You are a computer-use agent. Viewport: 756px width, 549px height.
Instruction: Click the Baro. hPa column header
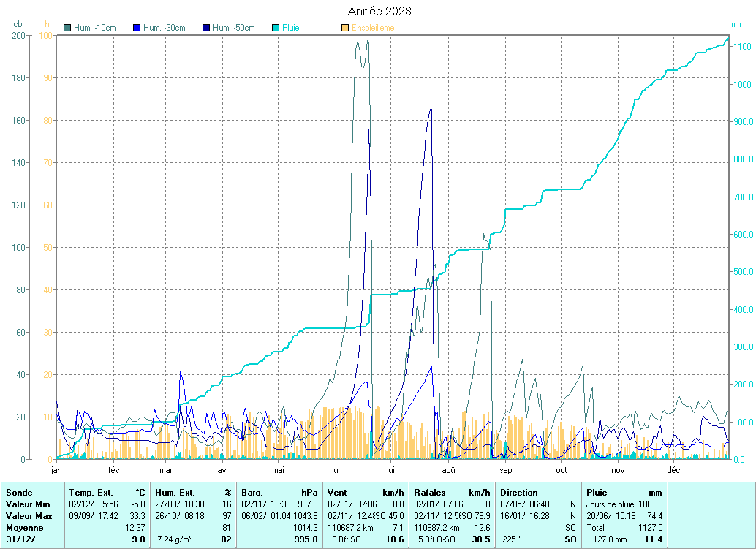[x=279, y=493]
